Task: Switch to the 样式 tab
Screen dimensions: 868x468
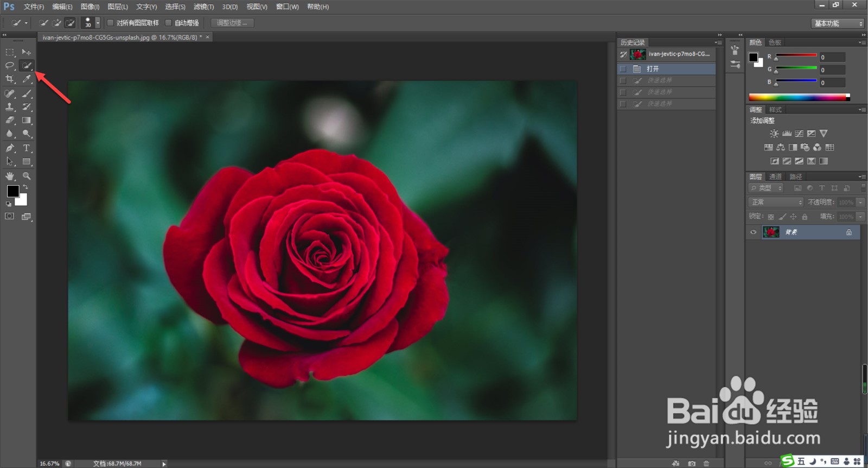Action: coord(775,110)
